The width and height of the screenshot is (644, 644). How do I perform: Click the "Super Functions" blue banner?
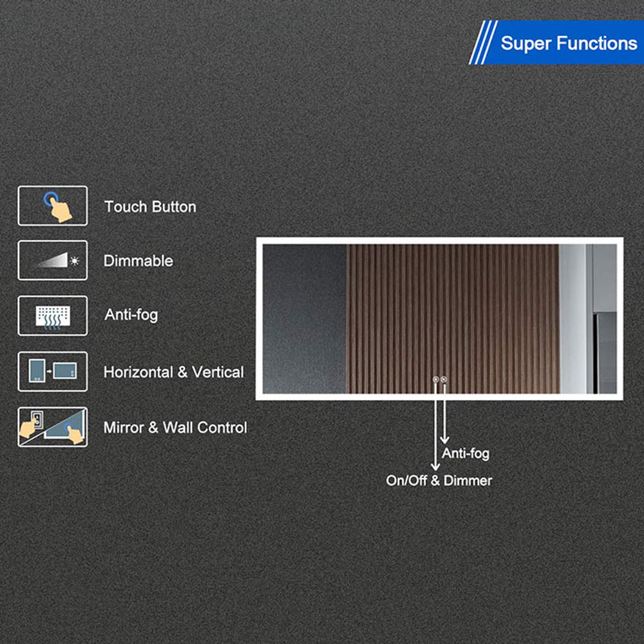click(x=556, y=43)
